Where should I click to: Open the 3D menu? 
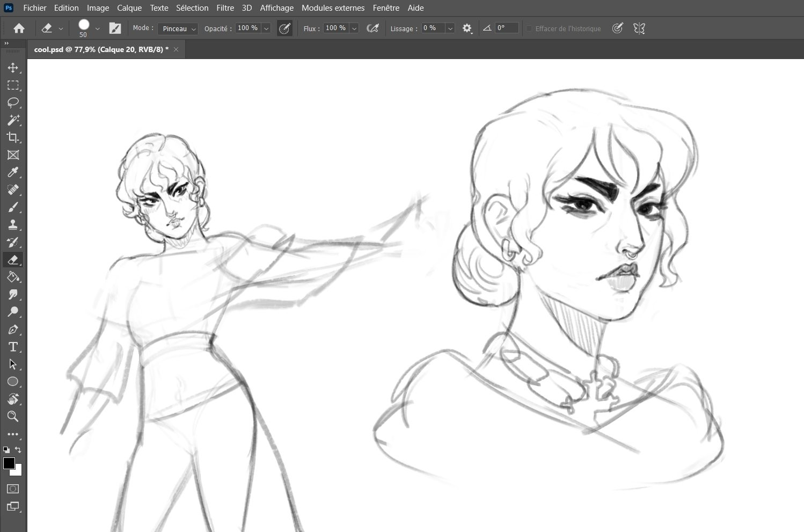pos(247,8)
